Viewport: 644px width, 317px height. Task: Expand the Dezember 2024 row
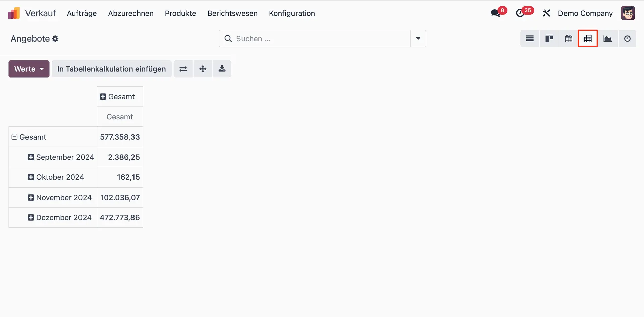31,218
